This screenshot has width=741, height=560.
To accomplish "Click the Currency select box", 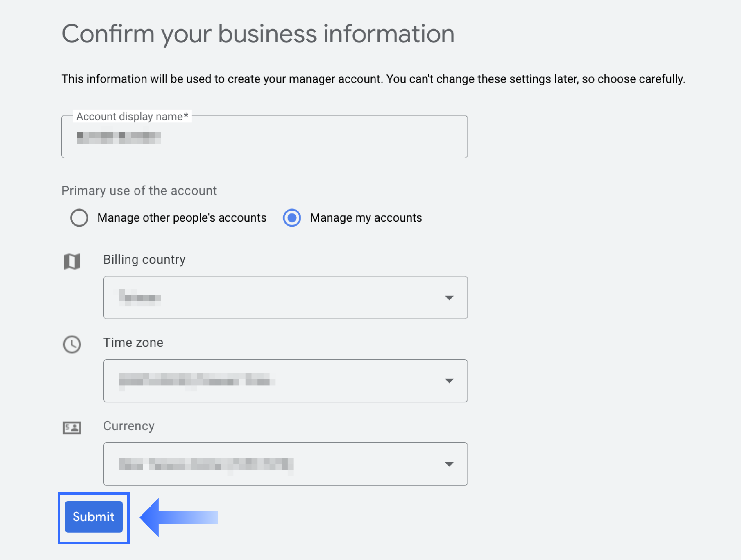I will click(x=285, y=464).
